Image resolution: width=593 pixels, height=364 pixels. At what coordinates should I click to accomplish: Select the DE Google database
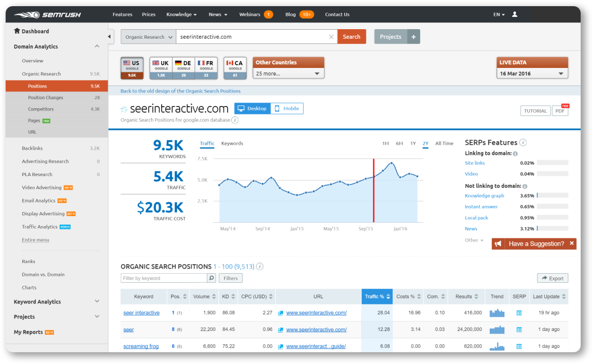pyautogui.click(x=184, y=68)
